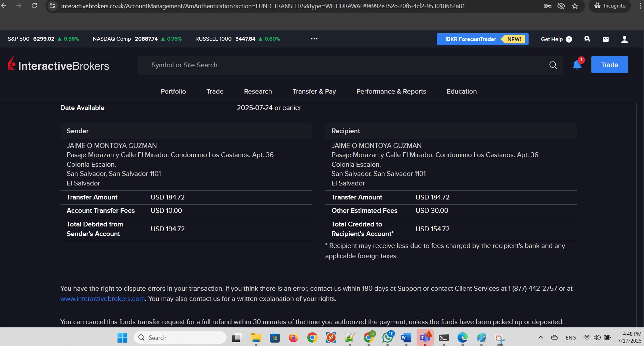Click the Incognito profile indicator
This screenshot has width=644, height=346.
[x=610, y=6]
